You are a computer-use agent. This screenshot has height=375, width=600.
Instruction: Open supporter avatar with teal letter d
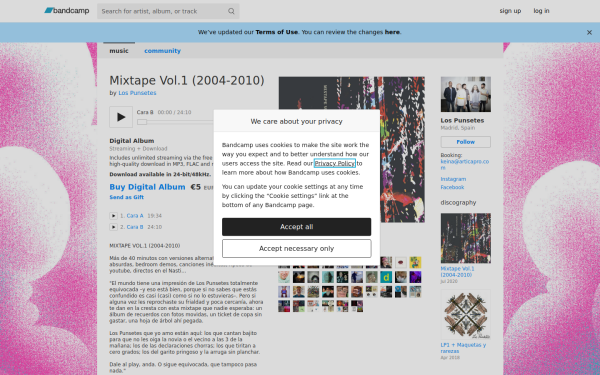pyautogui.click(x=386, y=277)
